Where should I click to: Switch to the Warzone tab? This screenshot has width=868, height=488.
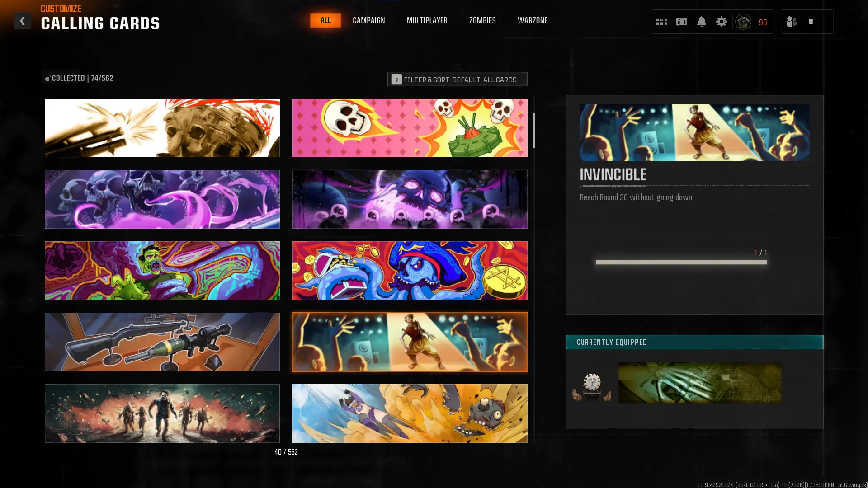pyautogui.click(x=533, y=20)
